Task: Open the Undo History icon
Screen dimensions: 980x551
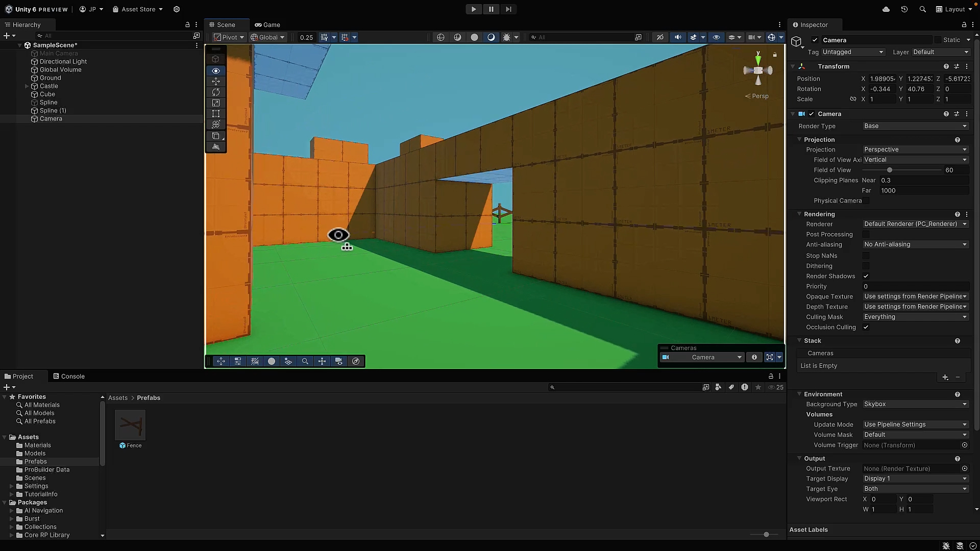Action: [x=904, y=9]
